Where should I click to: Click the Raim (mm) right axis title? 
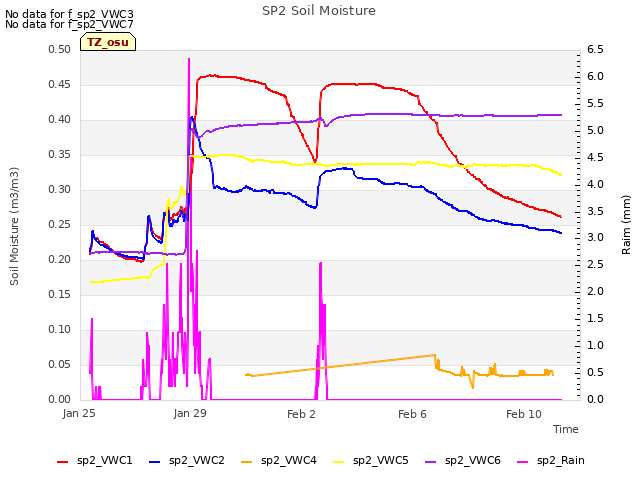point(626,225)
